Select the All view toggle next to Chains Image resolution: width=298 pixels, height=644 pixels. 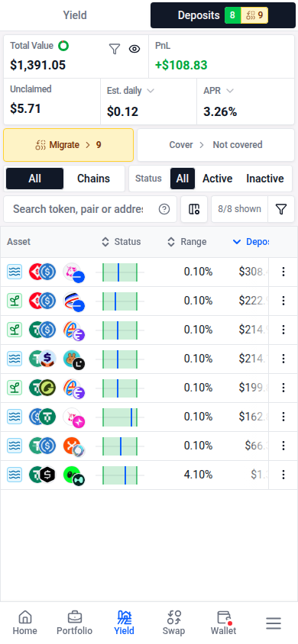[x=35, y=179]
